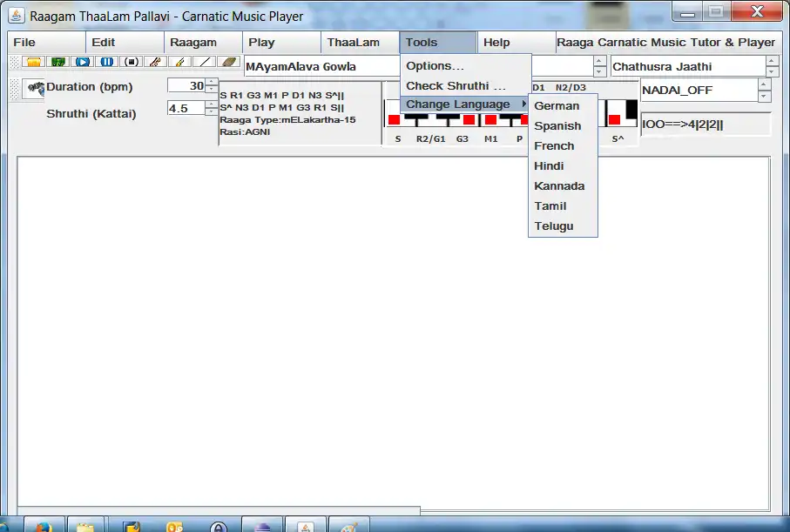Click the brown mridangam toolbar icon
This screenshot has height=532, width=790.
[229, 62]
